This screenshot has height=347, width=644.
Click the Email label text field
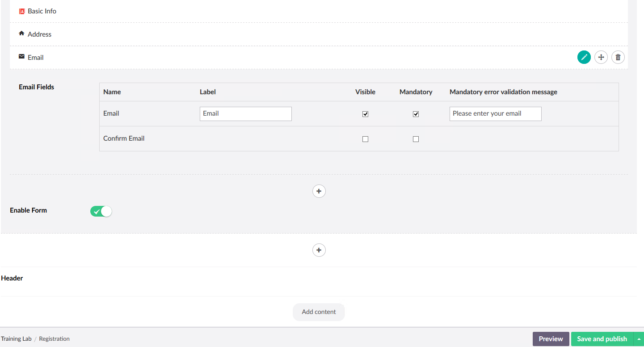click(245, 114)
